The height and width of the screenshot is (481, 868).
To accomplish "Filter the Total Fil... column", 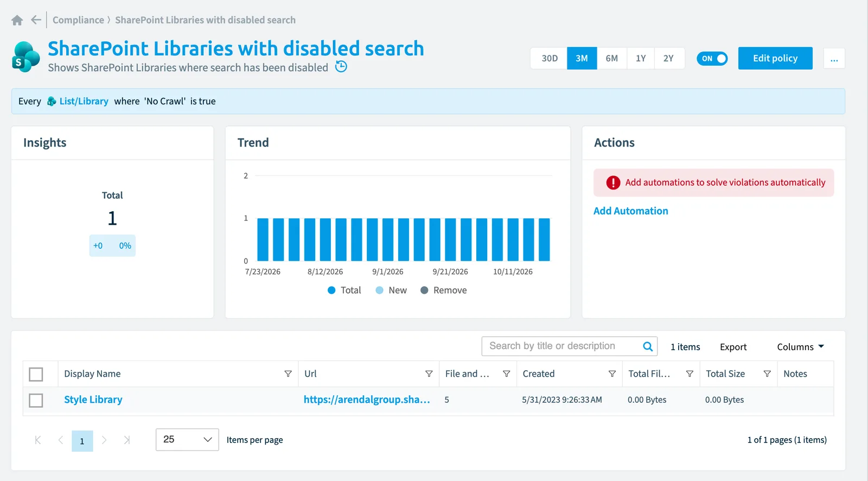I will pos(690,374).
